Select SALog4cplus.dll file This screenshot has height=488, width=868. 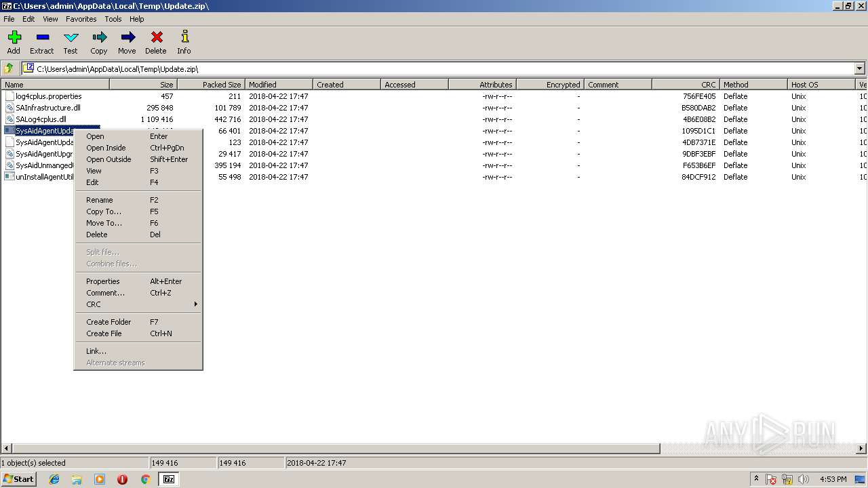[41, 119]
